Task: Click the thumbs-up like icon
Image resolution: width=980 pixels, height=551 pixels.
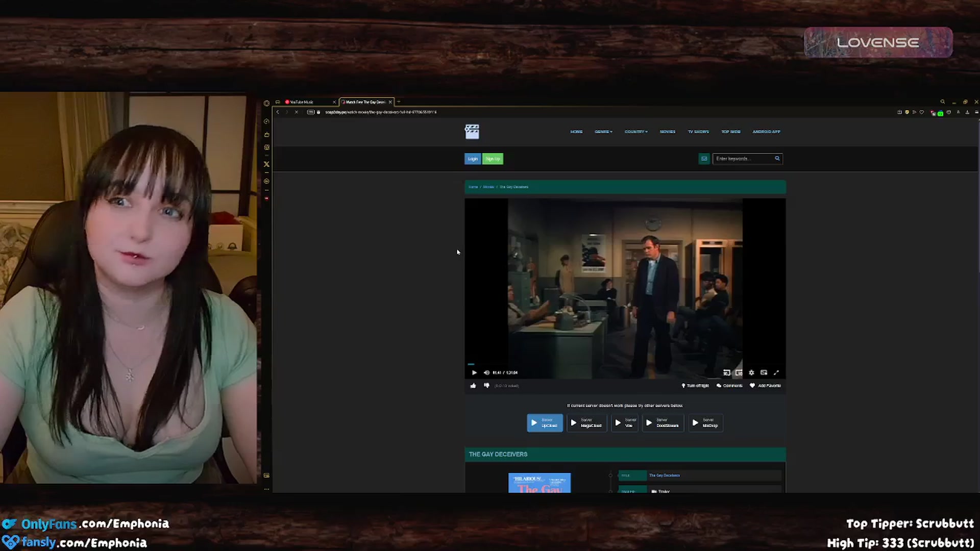Action: click(x=473, y=386)
